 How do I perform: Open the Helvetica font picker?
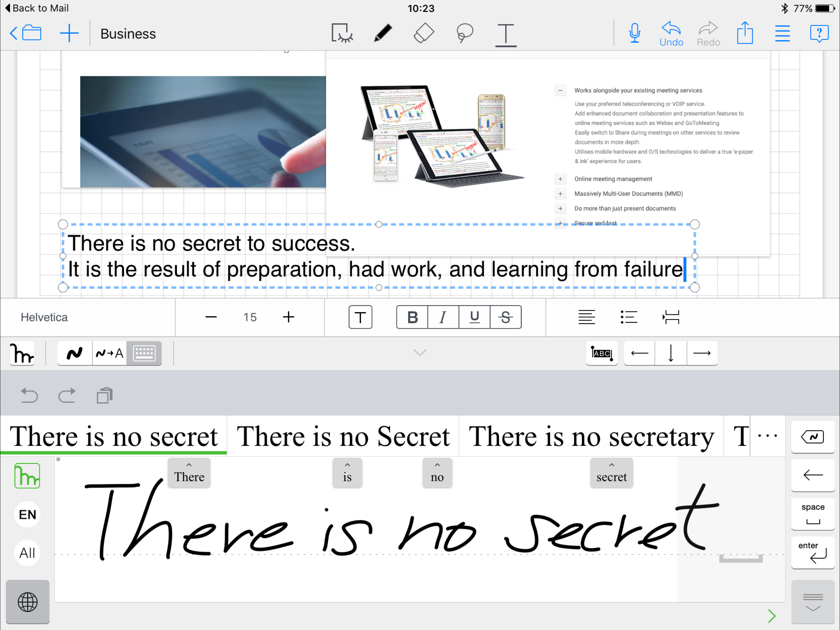click(x=45, y=317)
